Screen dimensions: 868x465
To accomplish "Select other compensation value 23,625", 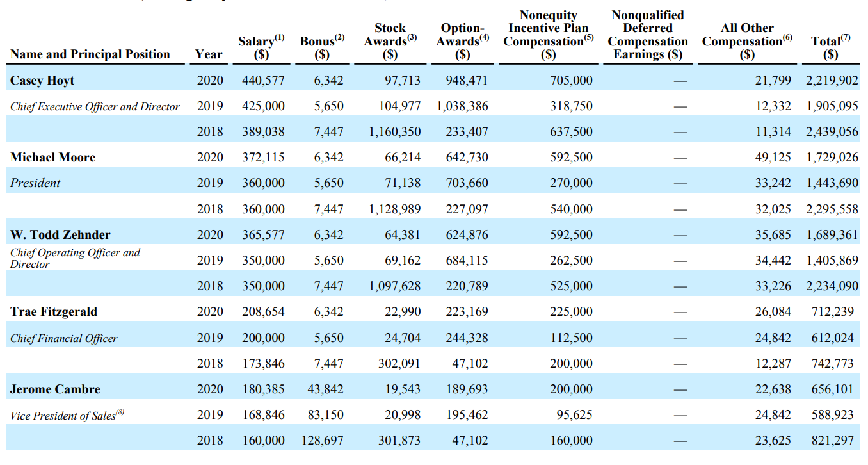I will click(773, 441).
